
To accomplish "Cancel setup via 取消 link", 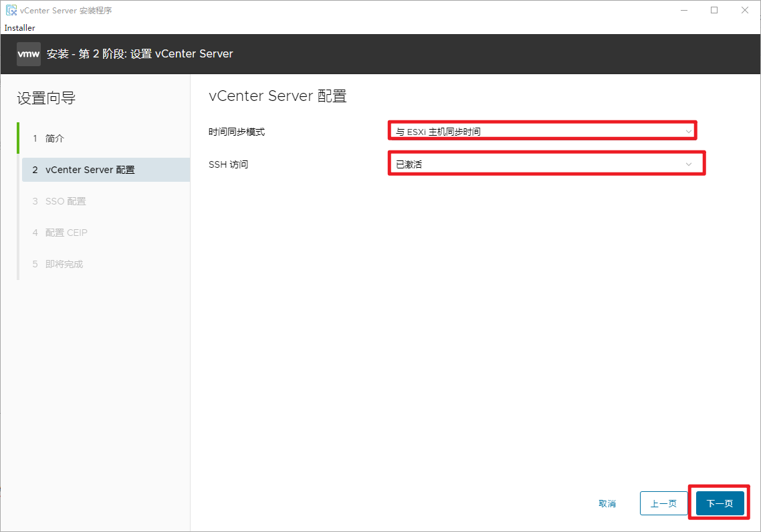I will [x=607, y=503].
